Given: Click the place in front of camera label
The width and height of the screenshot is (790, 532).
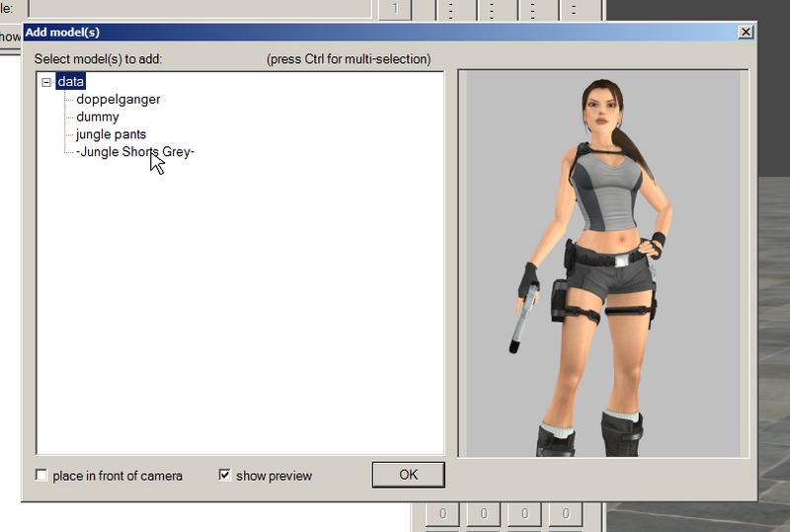Looking at the screenshot, I should click(118, 476).
